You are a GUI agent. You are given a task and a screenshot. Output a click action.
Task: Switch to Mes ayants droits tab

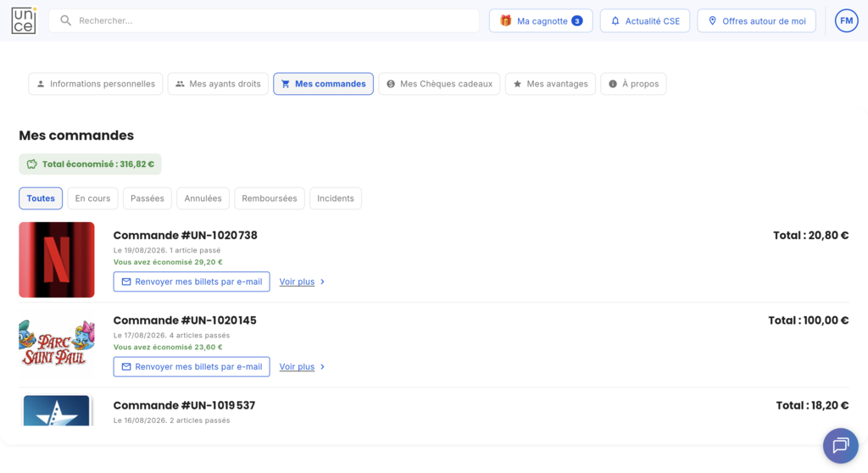click(x=218, y=84)
